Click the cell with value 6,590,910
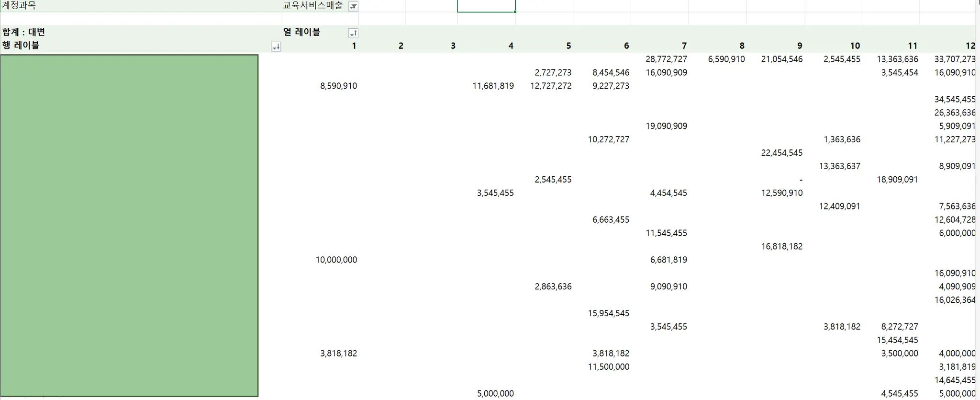The height and width of the screenshot is (400, 980). 726,59
